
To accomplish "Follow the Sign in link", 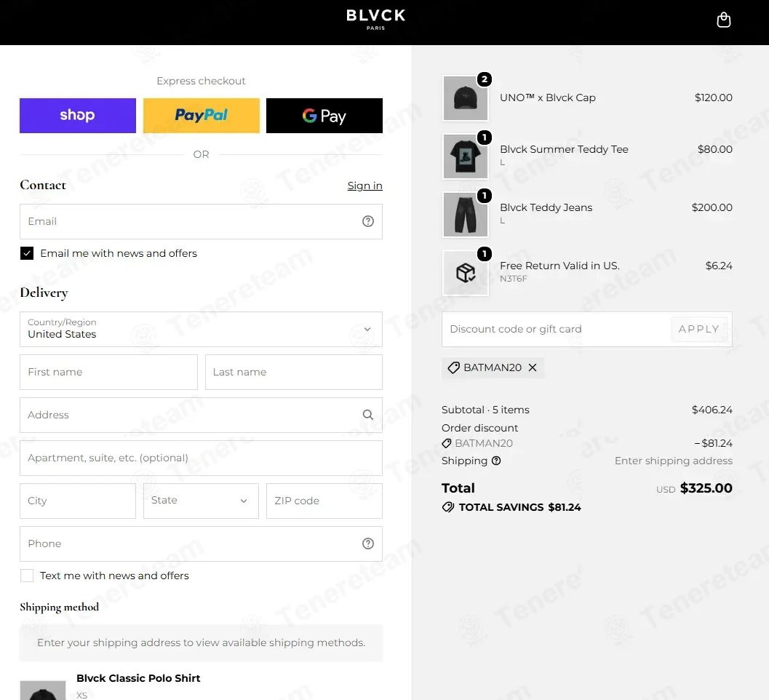I will tap(365, 186).
